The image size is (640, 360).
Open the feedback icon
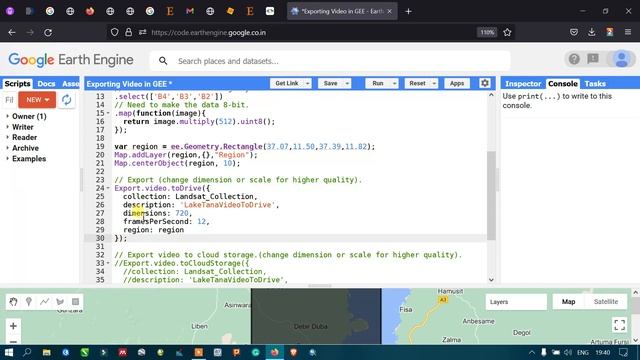point(593,59)
